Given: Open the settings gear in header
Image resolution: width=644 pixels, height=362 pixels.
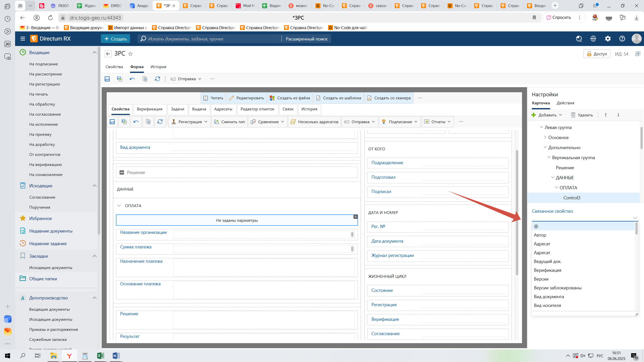Looking at the screenshot, I should 608,39.
